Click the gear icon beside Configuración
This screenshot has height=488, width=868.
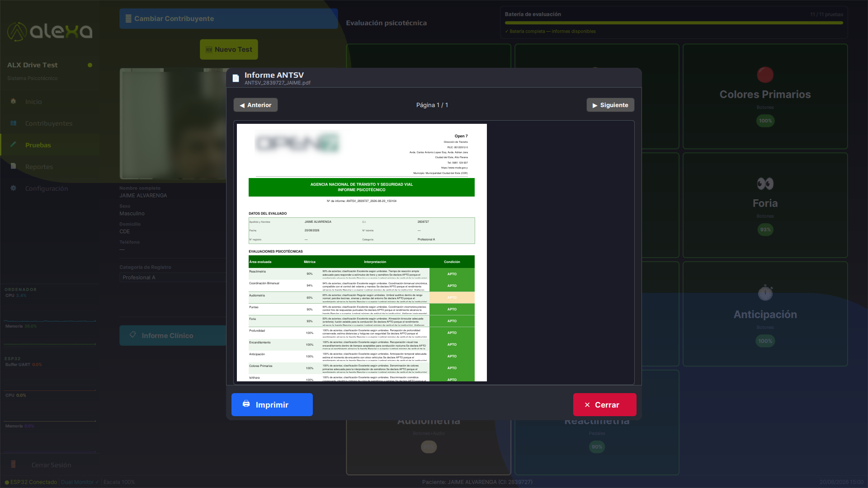(x=14, y=188)
